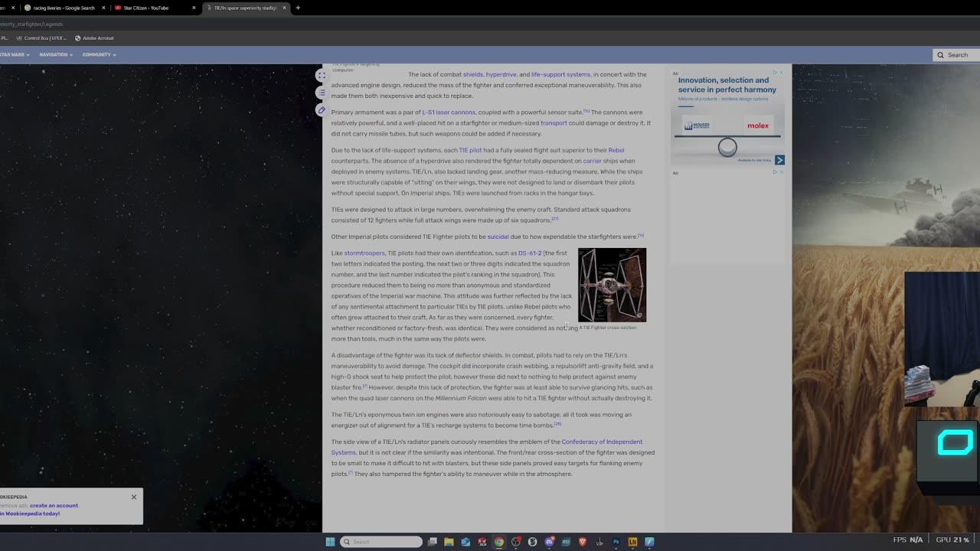
Task: Close the Mouser advertisement
Action: coord(781,73)
